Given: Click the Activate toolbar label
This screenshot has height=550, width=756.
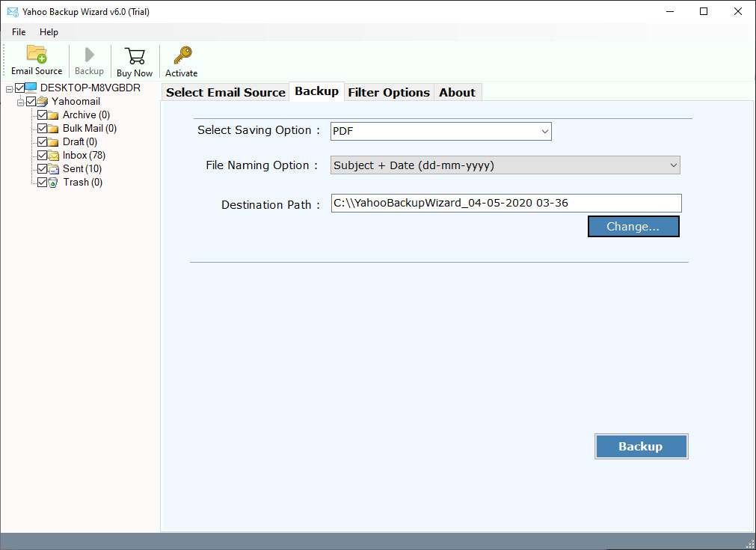Looking at the screenshot, I should click(x=181, y=73).
